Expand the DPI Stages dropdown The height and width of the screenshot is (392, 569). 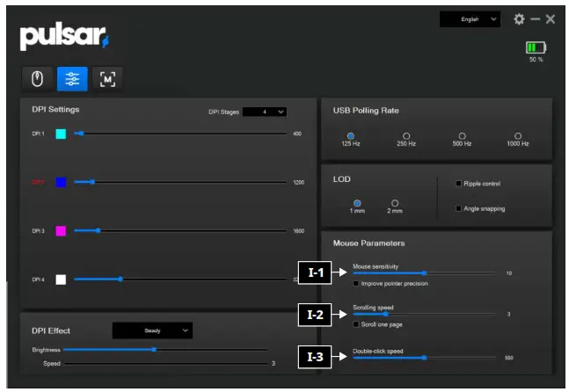265,112
